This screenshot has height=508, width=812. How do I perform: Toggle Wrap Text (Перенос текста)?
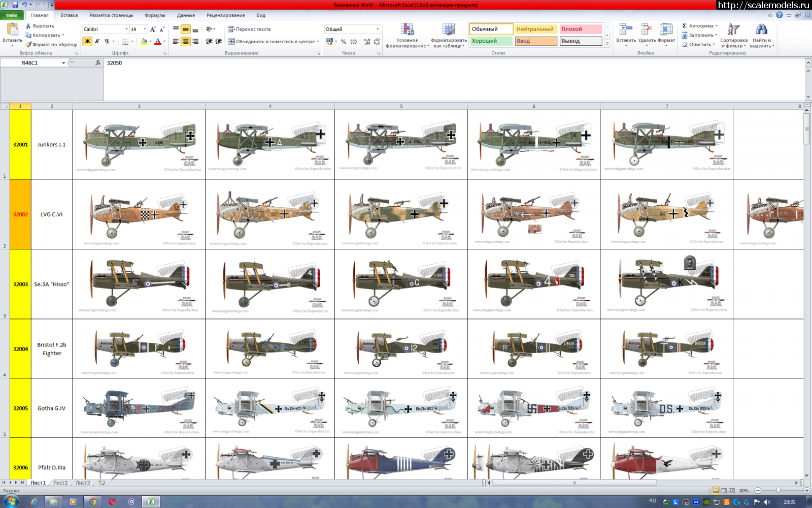249,29
